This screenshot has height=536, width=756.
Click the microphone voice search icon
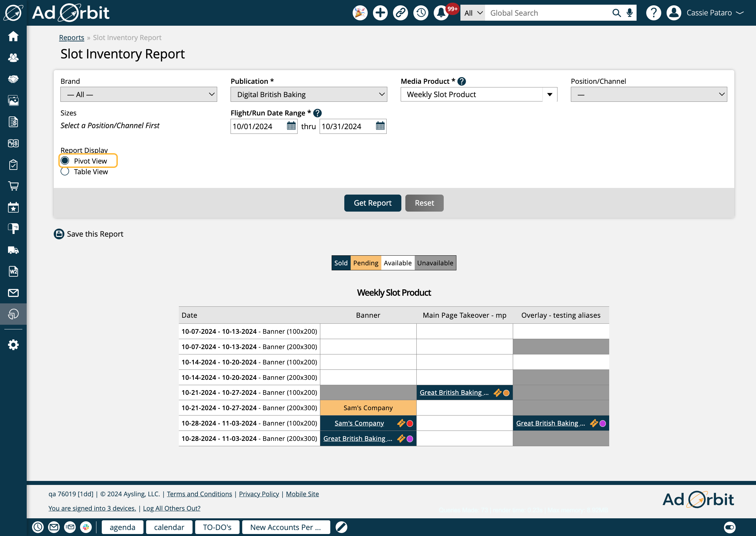630,13
